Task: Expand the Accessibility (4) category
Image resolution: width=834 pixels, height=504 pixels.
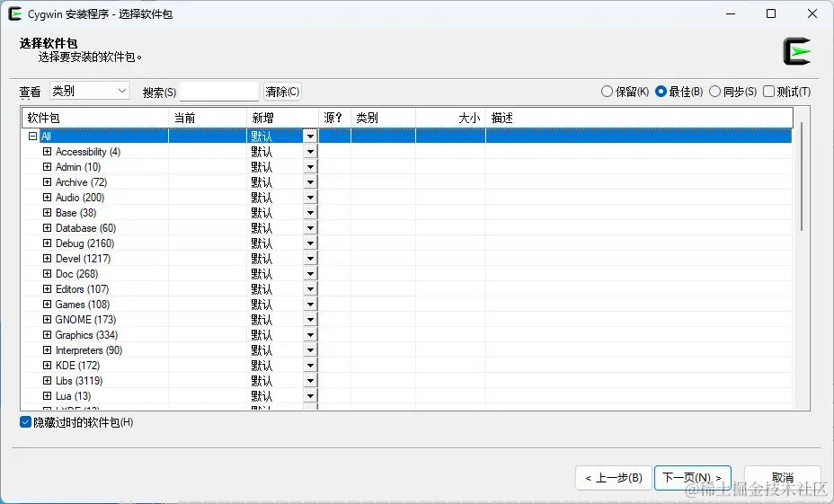Action: coord(48,152)
